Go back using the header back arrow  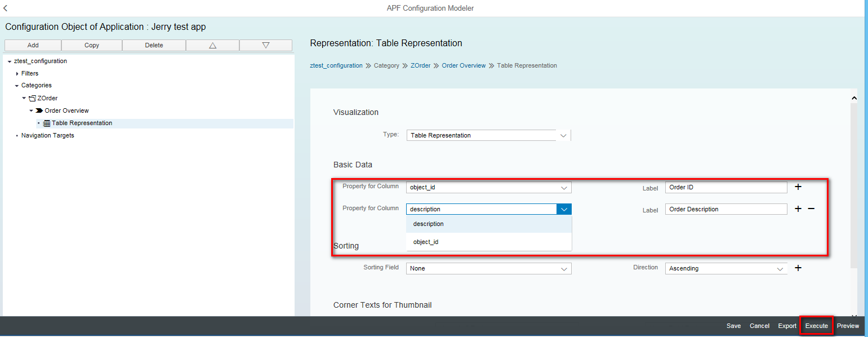6,8
